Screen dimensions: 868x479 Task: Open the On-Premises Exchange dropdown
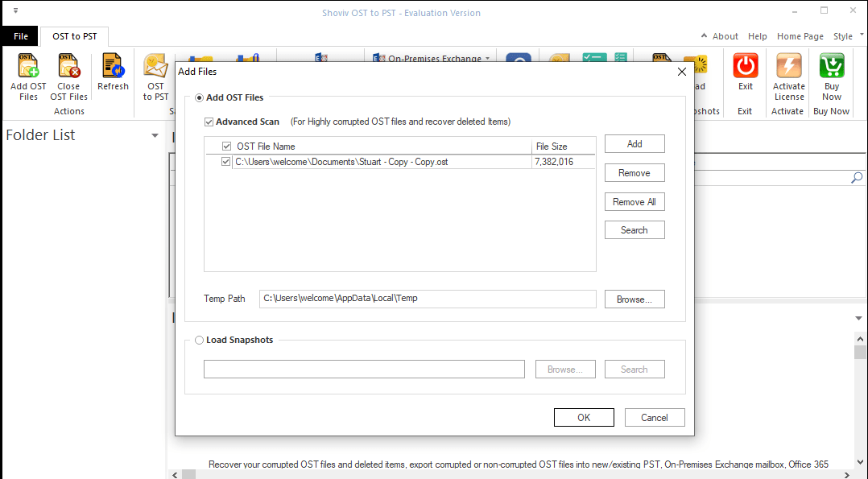coord(486,58)
